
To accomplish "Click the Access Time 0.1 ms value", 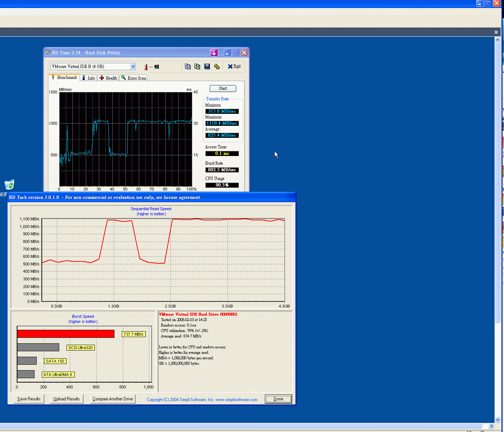I will point(222,153).
